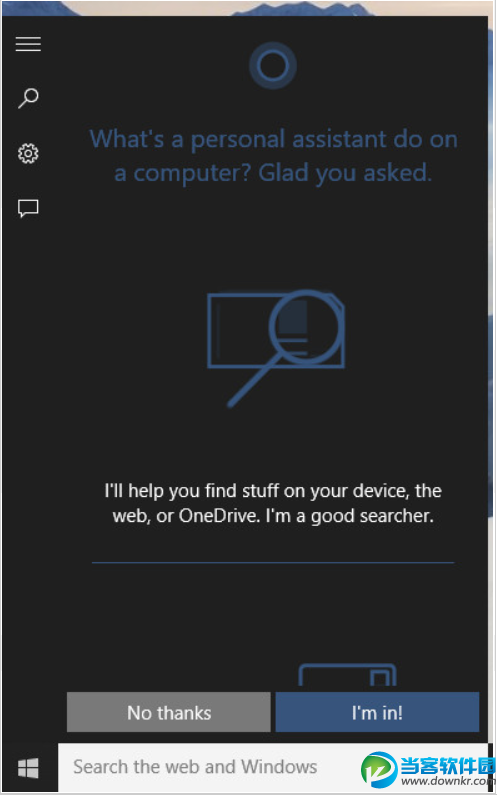This screenshot has height=795, width=497.
Task: Open the feedback speech bubble icon
Action: click(28, 208)
